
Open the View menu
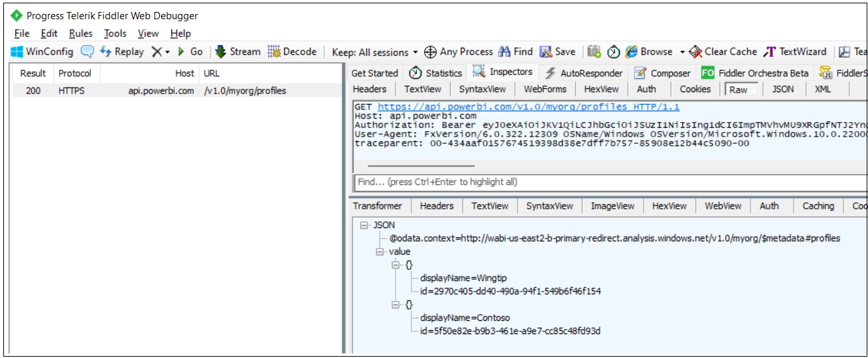(148, 33)
